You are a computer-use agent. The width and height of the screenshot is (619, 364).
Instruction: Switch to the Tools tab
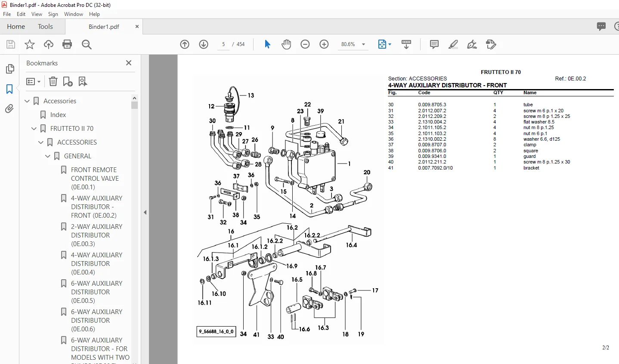point(45,27)
